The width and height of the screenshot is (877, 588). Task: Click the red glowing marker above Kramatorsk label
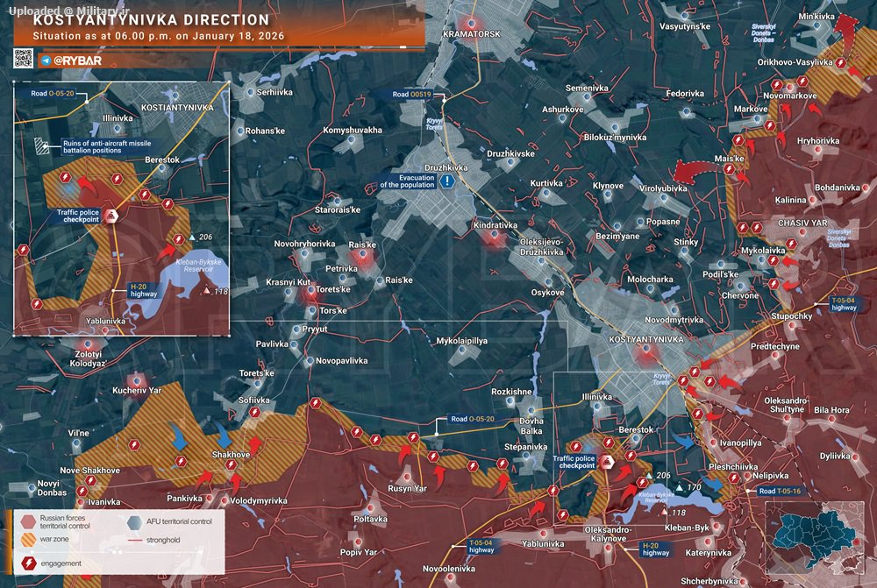472,24
